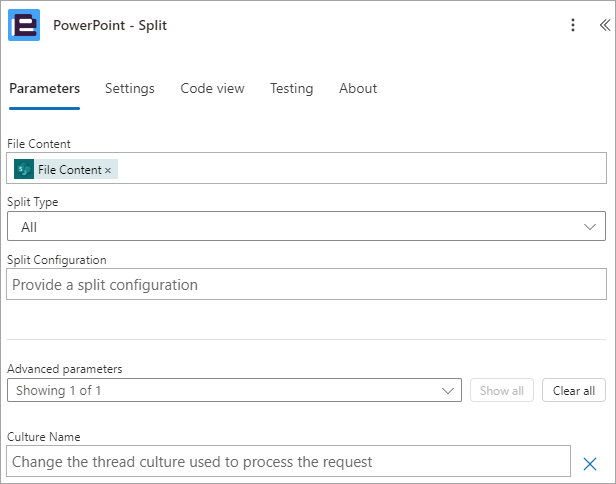Switch to the Parameters tab
The height and width of the screenshot is (484, 616).
44,89
